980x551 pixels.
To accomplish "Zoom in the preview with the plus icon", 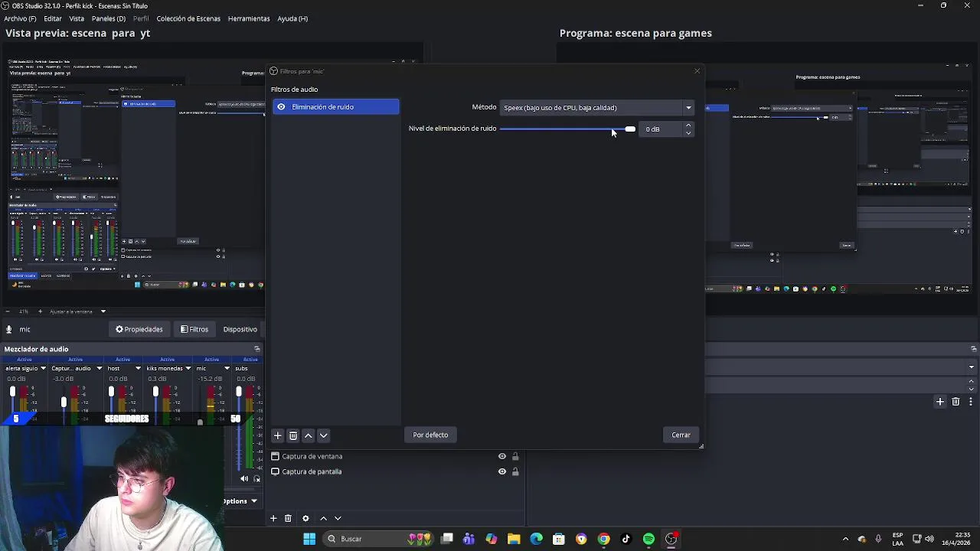I will click(42, 311).
